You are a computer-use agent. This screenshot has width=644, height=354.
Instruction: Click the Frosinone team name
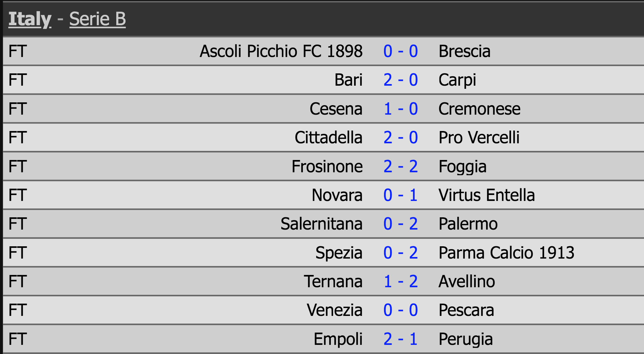click(327, 167)
